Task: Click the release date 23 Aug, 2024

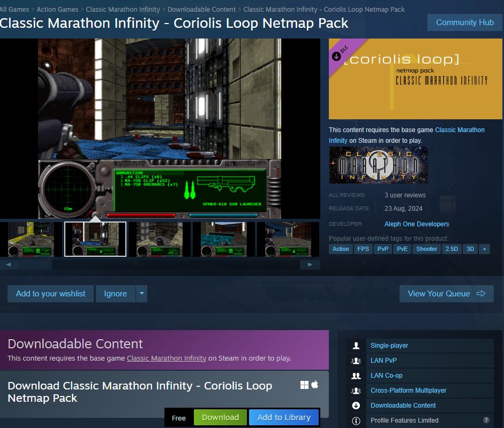Action: pyautogui.click(x=403, y=208)
